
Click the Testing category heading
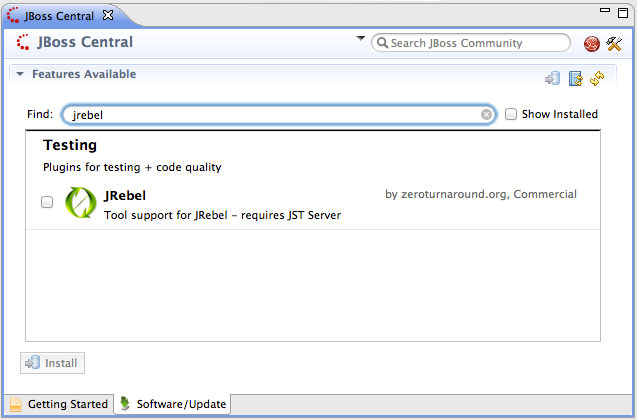[70, 145]
